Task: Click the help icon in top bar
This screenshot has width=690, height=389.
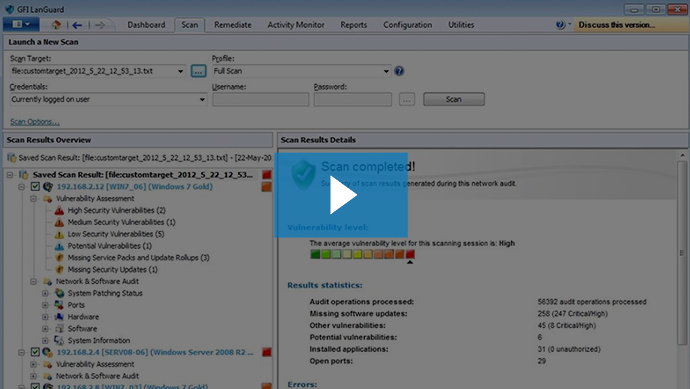Action: click(560, 25)
